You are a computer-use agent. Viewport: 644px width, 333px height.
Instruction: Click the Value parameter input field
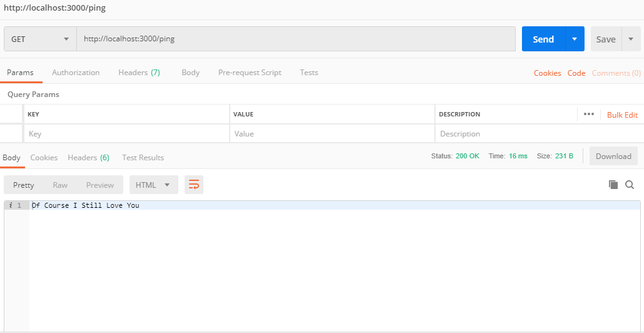point(332,134)
